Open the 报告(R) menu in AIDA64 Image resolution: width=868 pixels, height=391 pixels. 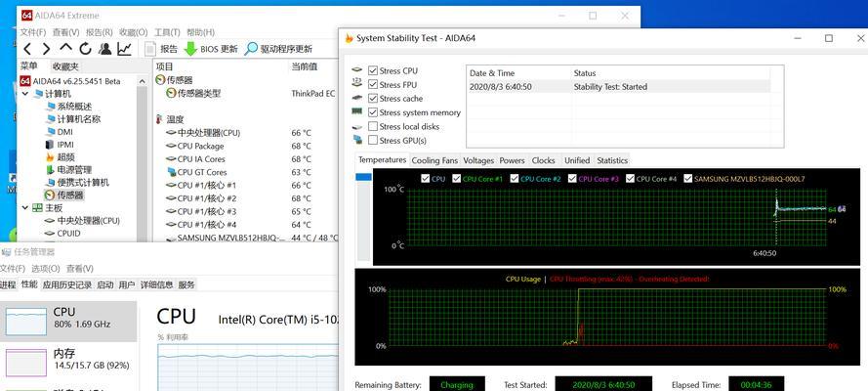click(x=99, y=32)
